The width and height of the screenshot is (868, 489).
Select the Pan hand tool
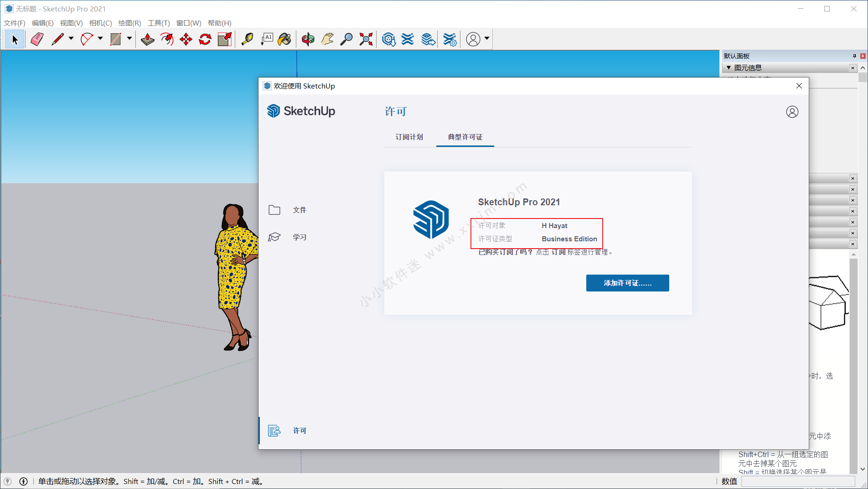point(327,40)
